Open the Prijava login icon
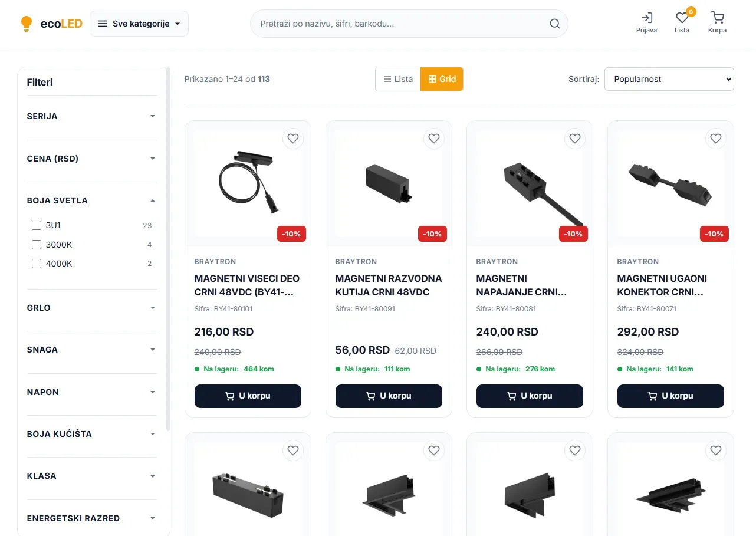Image resolution: width=756 pixels, height=536 pixels. tap(647, 24)
